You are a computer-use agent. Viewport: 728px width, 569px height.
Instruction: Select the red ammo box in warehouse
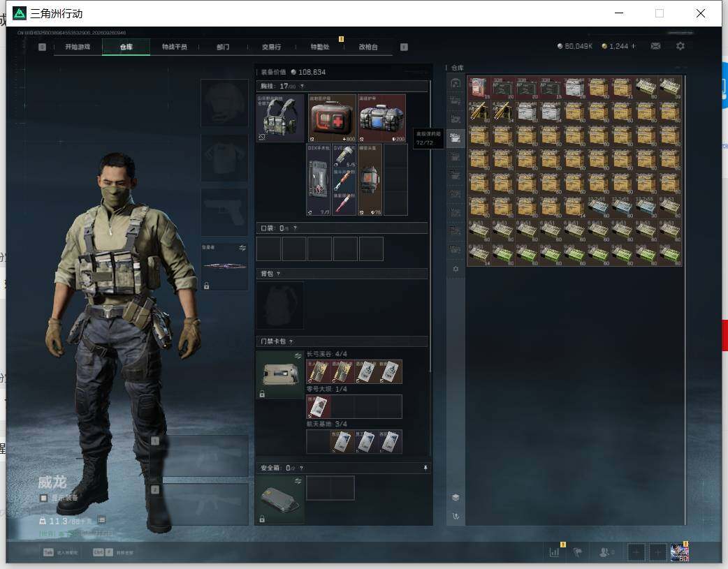[x=479, y=88]
